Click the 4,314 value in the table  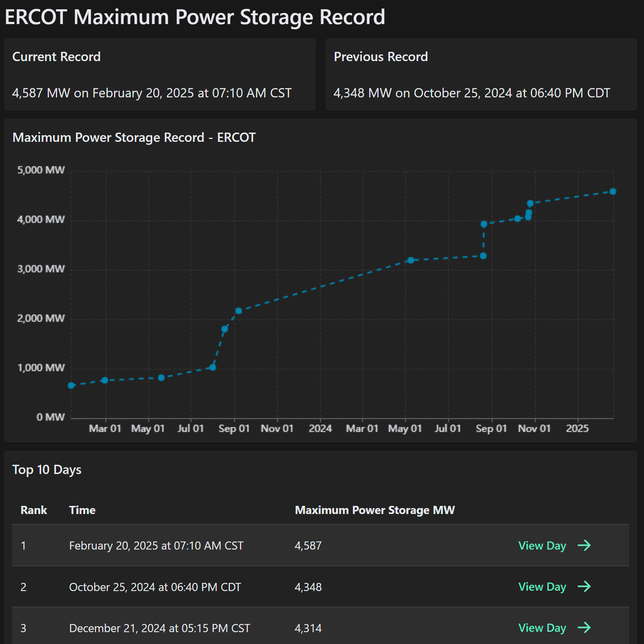308,628
